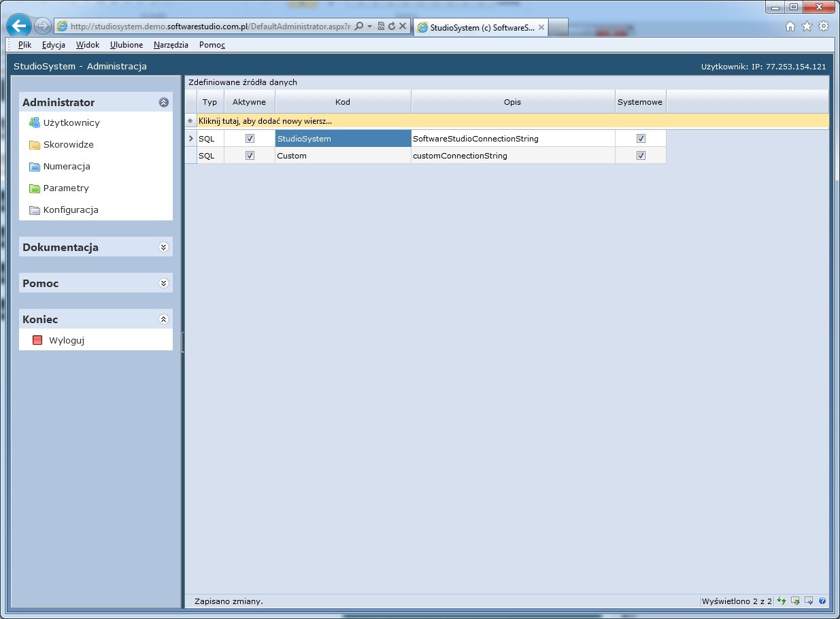Go back with the browser back arrow

click(x=19, y=26)
